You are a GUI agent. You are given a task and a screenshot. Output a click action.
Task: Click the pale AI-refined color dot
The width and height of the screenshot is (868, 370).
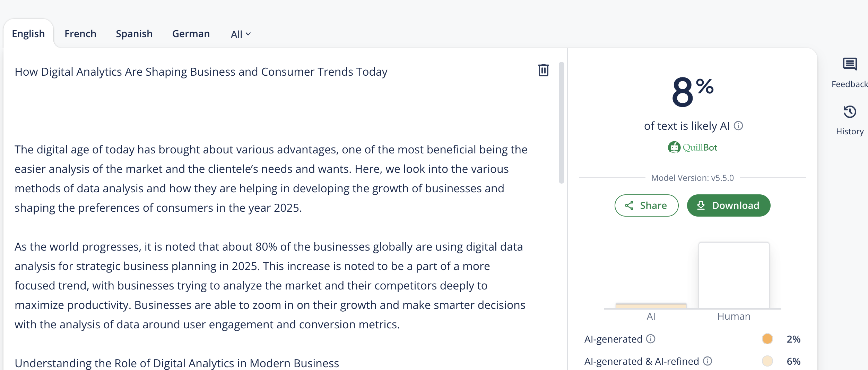pyautogui.click(x=767, y=361)
